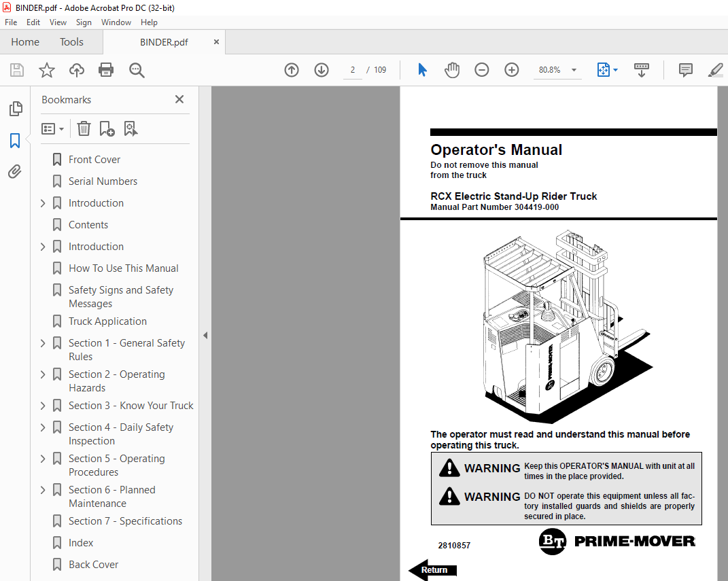Open How To Use This Manual bookmark

click(124, 268)
